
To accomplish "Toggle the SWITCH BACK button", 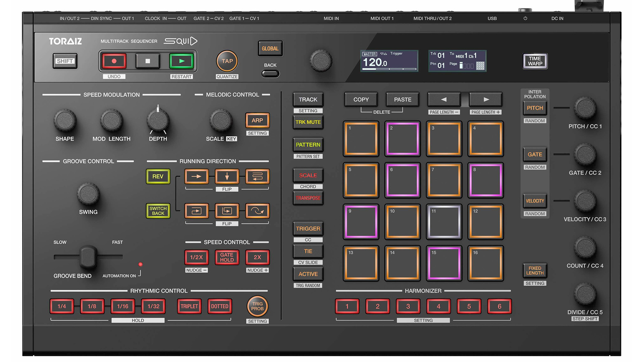I will tap(158, 211).
